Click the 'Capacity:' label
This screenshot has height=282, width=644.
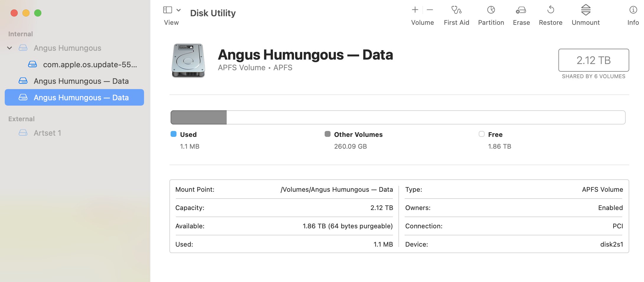190,208
